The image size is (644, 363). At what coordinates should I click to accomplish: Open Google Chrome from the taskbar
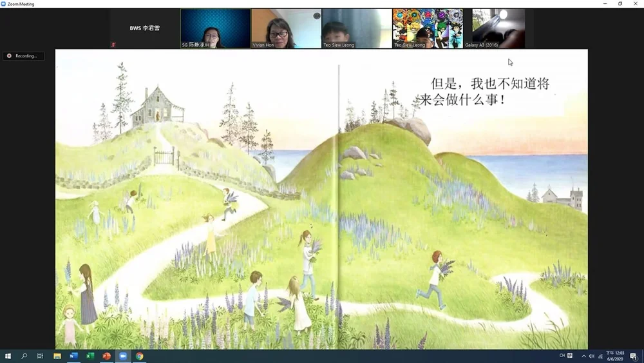click(139, 356)
